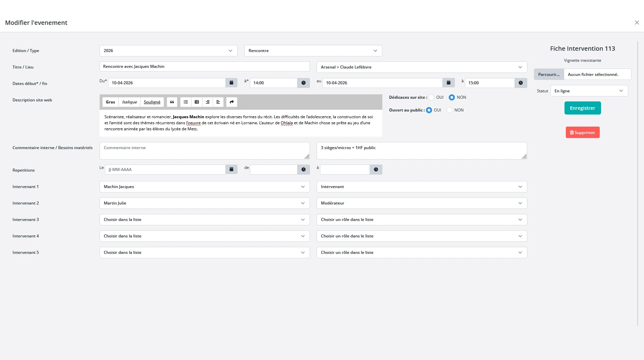Select NON for Ouvert au public
The image size is (644, 360).
click(x=450, y=110)
